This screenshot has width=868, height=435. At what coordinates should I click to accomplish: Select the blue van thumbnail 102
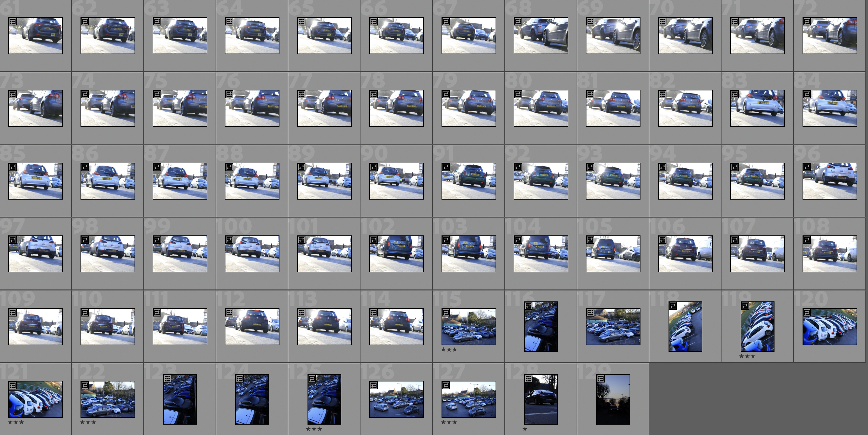pyautogui.click(x=396, y=254)
